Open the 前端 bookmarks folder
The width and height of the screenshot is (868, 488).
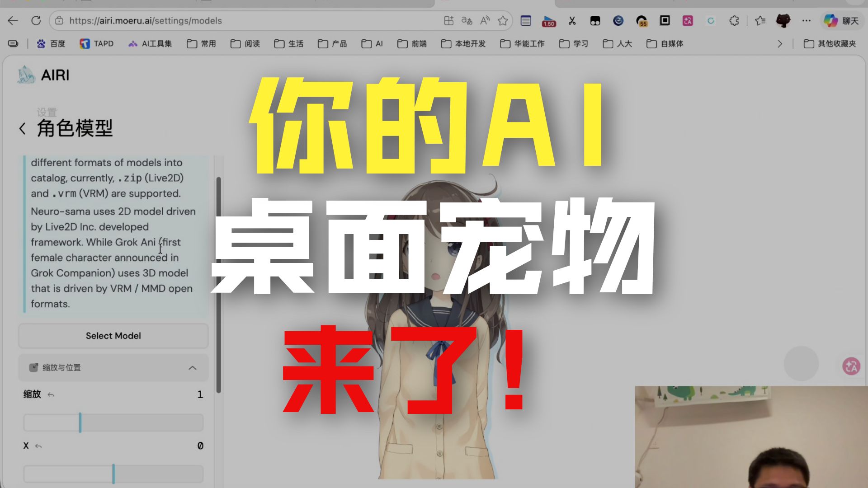coord(412,44)
